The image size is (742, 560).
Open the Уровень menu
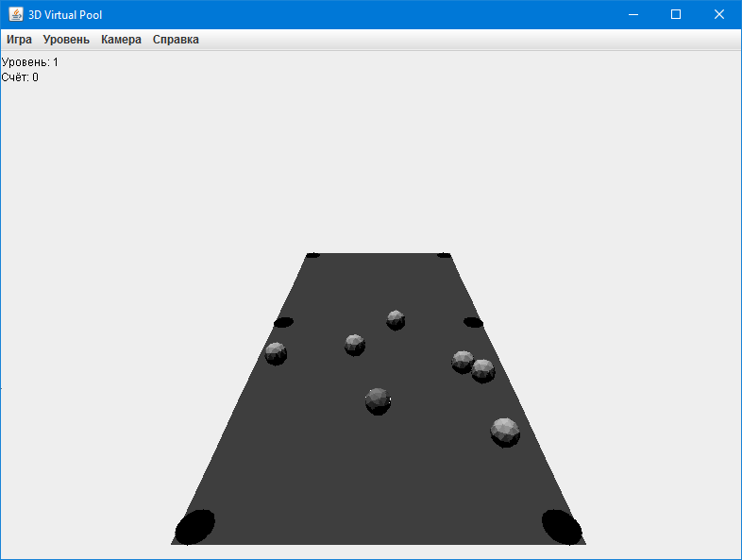(x=66, y=40)
